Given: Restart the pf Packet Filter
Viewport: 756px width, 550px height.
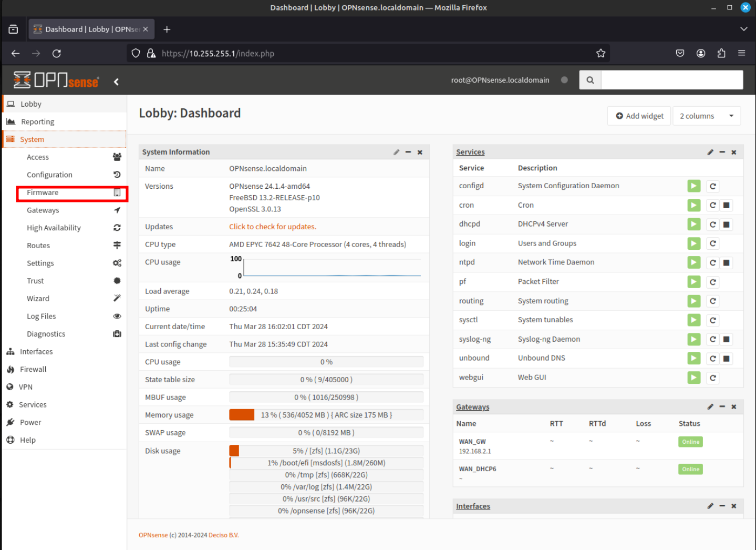Looking at the screenshot, I should coord(713,282).
